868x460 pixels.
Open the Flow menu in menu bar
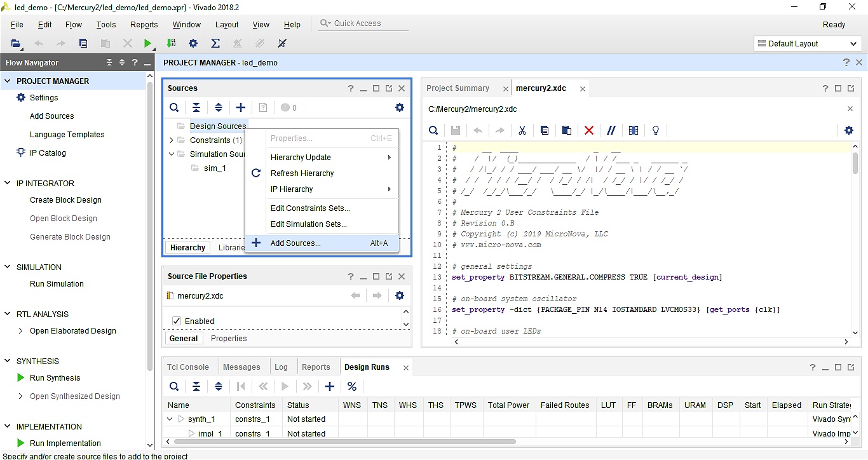tap(74, 24)
